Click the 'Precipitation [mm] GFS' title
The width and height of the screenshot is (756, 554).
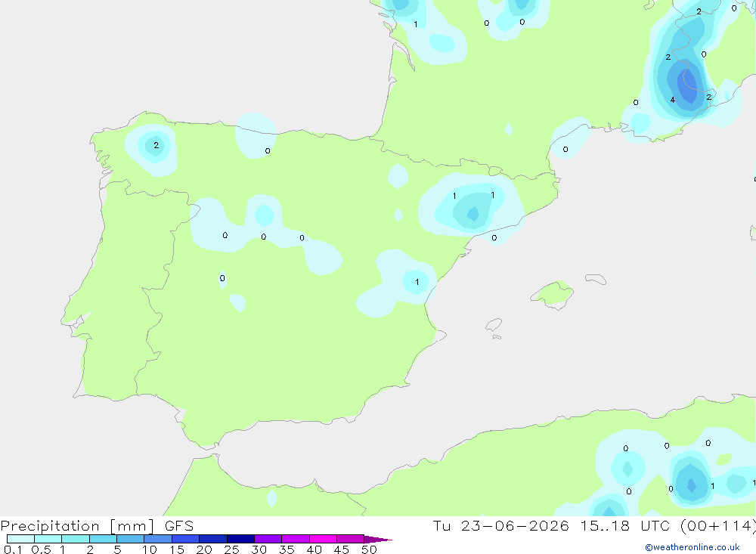click(x=97, y=526)
